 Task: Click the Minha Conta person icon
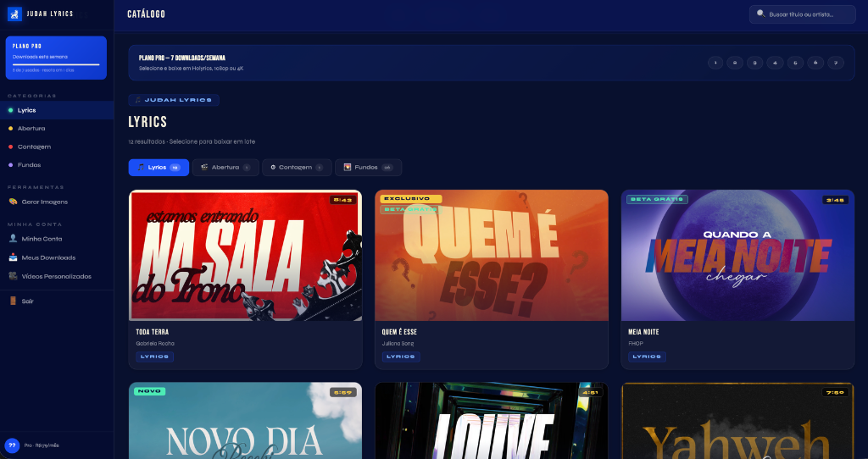(x=13, y=239)
